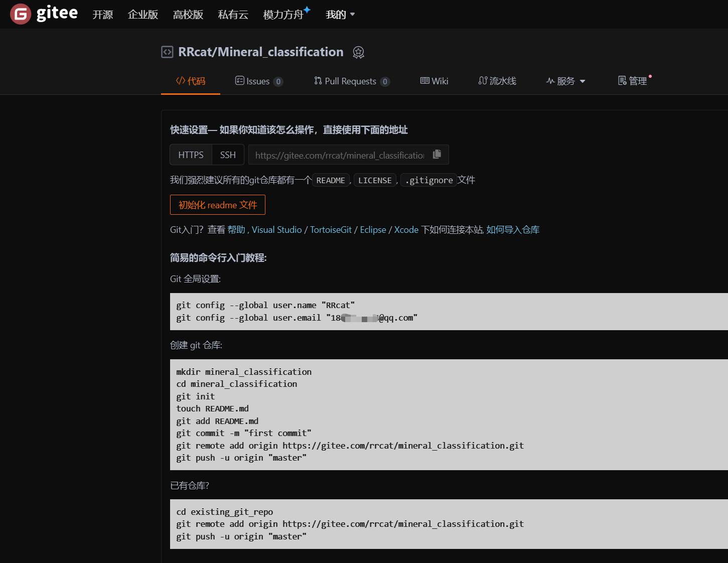The height and width of the screenshot is (563, 728).
Task: Click the repository code icon beside RRcat
Action: click(167, 52)
